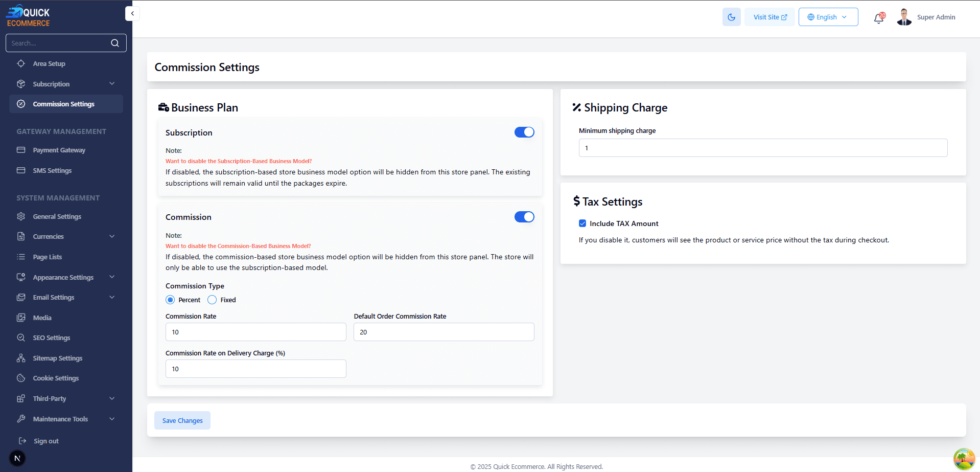Viewport: 980px width, 472px height.
Task: Open Media via its sidebar icon
Action: 21,318
